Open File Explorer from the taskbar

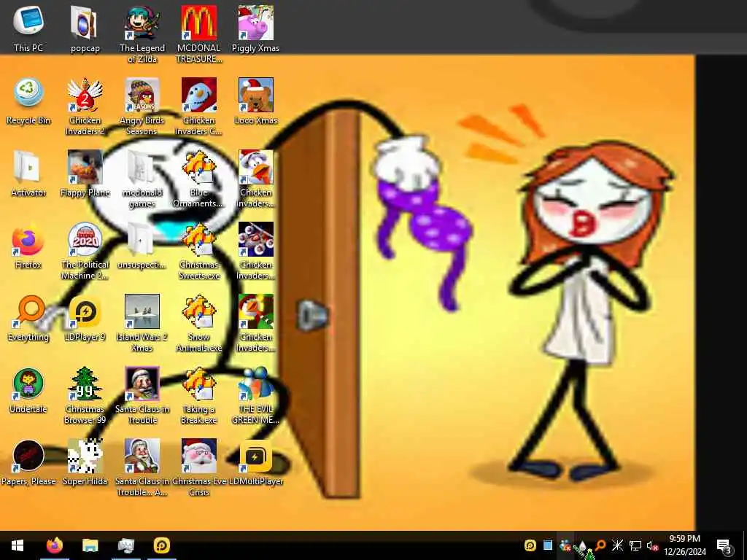90,545
